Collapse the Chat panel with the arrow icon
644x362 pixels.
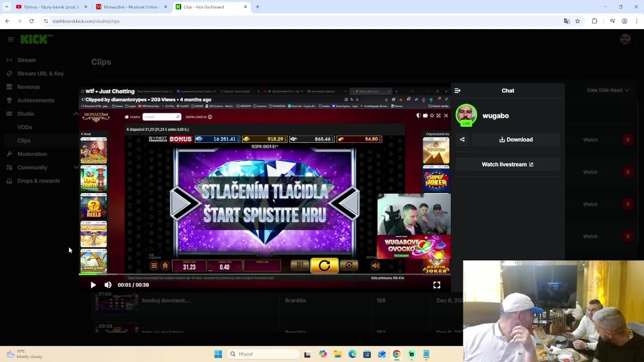[x=457, y=90]
